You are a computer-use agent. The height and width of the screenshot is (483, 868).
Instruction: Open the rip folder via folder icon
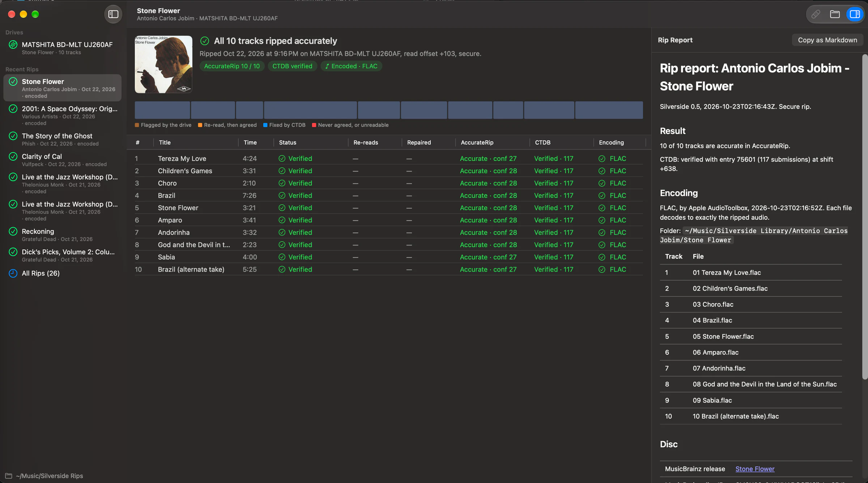pyautogui.click(x=835, y=14)
